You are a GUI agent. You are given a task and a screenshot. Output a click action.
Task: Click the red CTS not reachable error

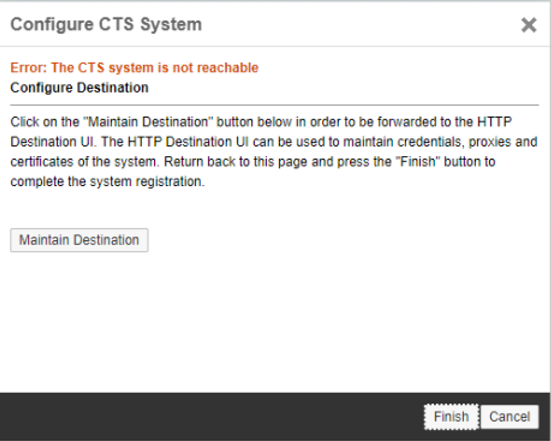click(x=134, y=67)
